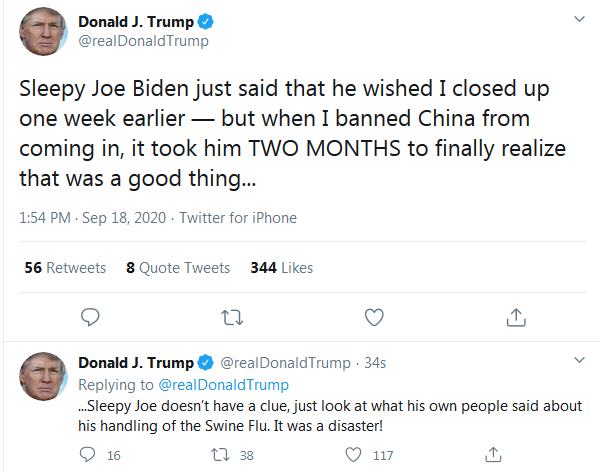Retweet the main tweet via retweet icon

pyautogui.click(x=232, y=317)
